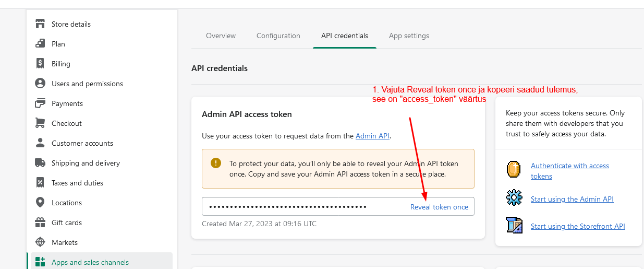
Task: Click the Markets globe icon
Action: click(x=40, y=242)
